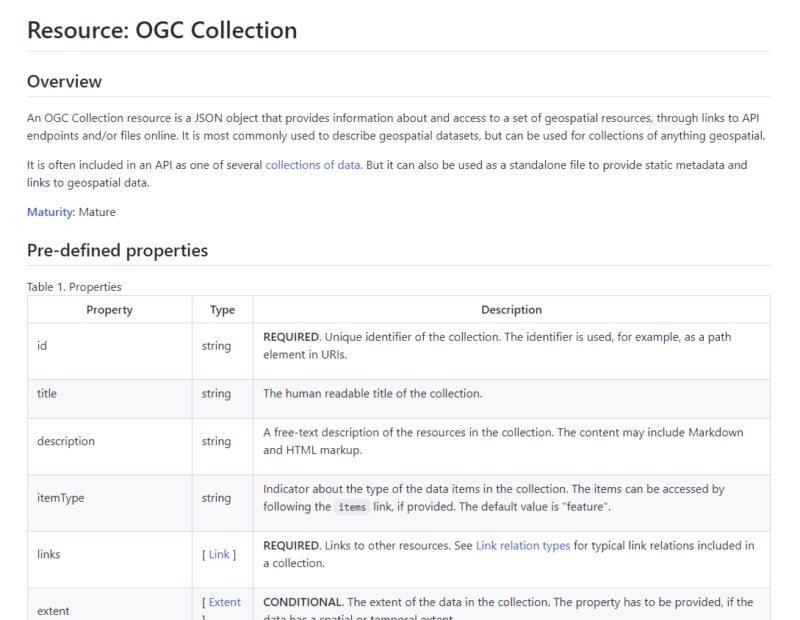The height and width of the screenshot is (620, 800).
Task: Click the 'Resource: OGC Collection' page title
Action: click(162, 31)
